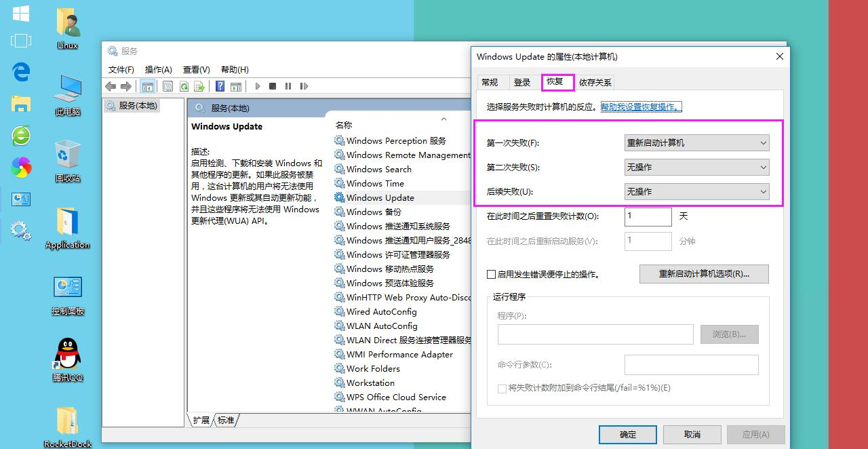Select the 控制面板 desktop icon
This screenshot has width=868, height=449.
[x=67, y=295]
